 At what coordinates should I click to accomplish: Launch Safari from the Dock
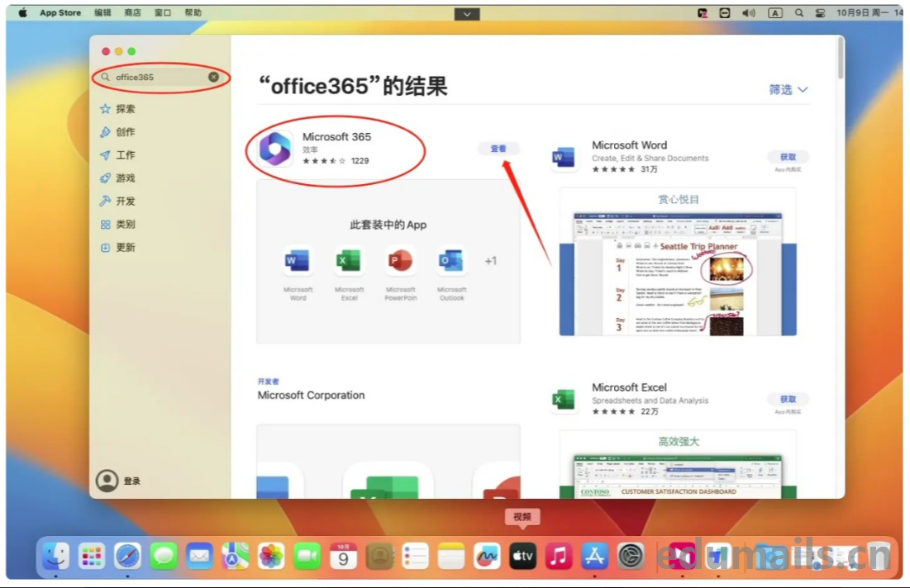(127, 556)
